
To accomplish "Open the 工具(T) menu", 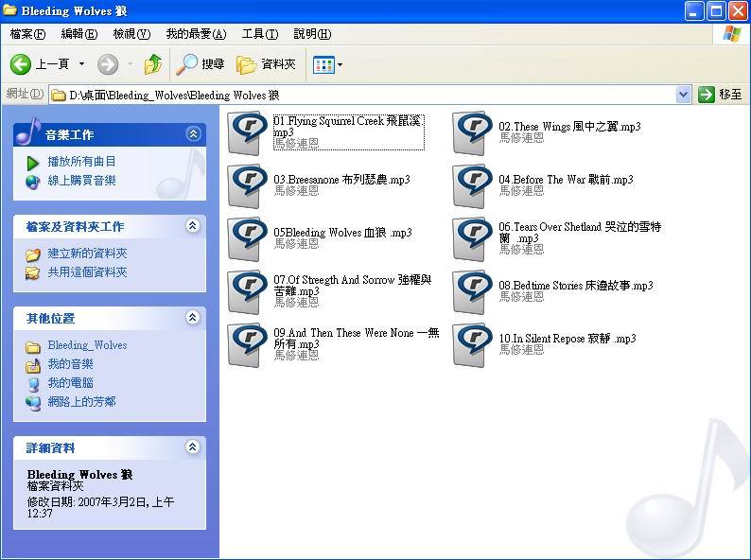I will click(x=259, y=34).
